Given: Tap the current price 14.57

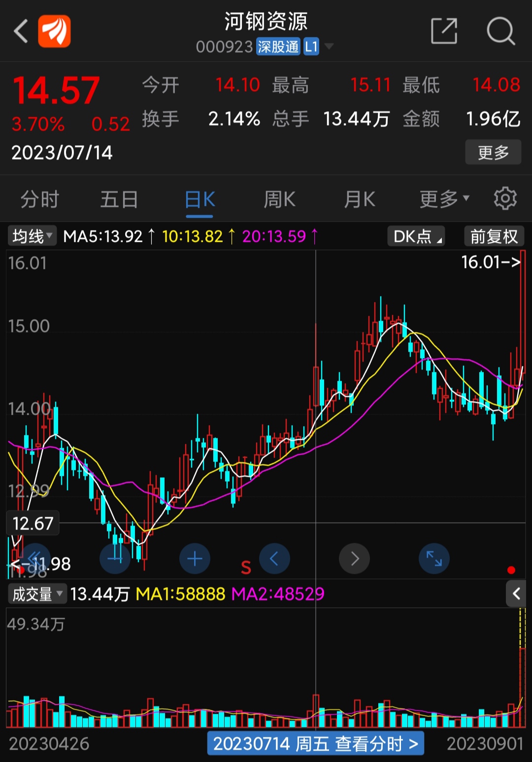Looking at the screenshot, I should click(x=56, y=91).
